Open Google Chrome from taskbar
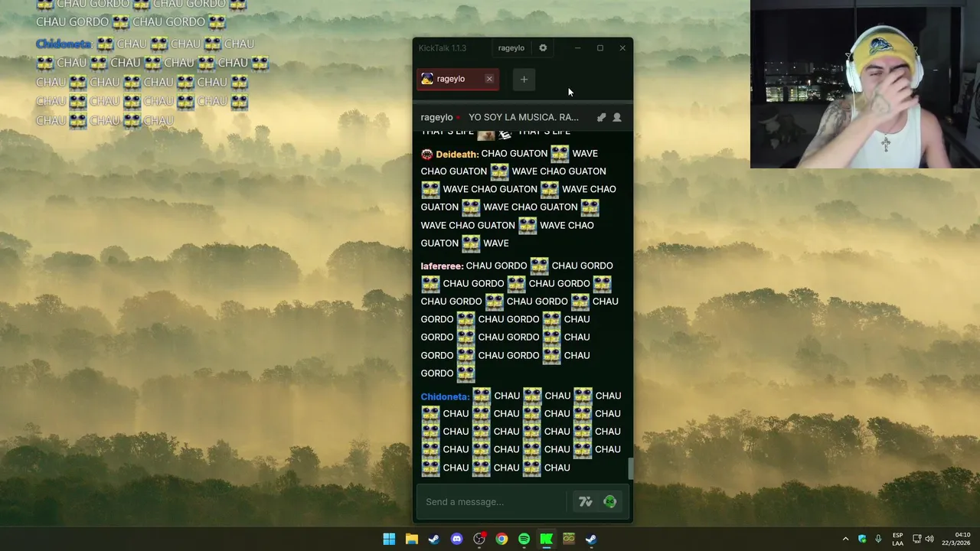 tap(501, 539)
